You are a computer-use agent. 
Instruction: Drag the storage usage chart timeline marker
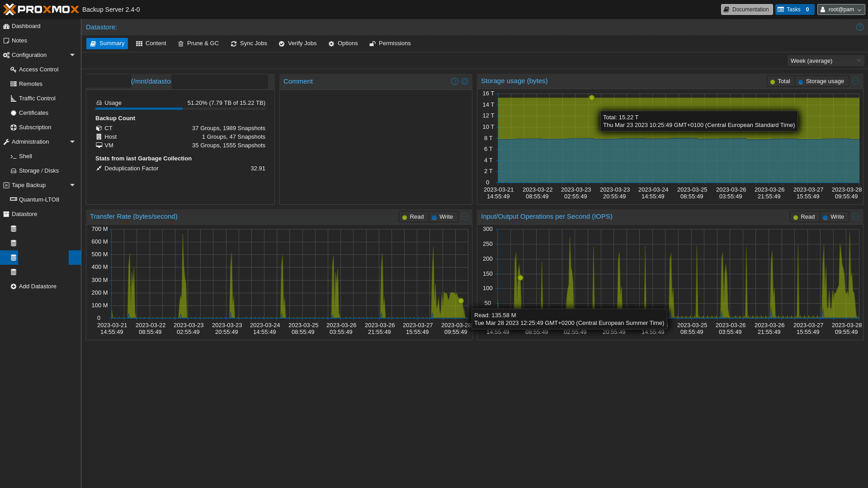click(591, 98)
